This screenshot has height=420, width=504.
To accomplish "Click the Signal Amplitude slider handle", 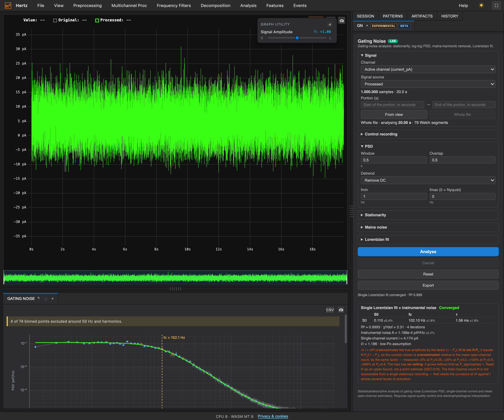I will (297, 38).
